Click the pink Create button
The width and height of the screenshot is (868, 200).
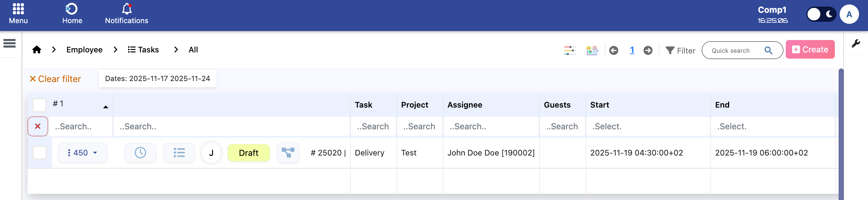(810, 50)
